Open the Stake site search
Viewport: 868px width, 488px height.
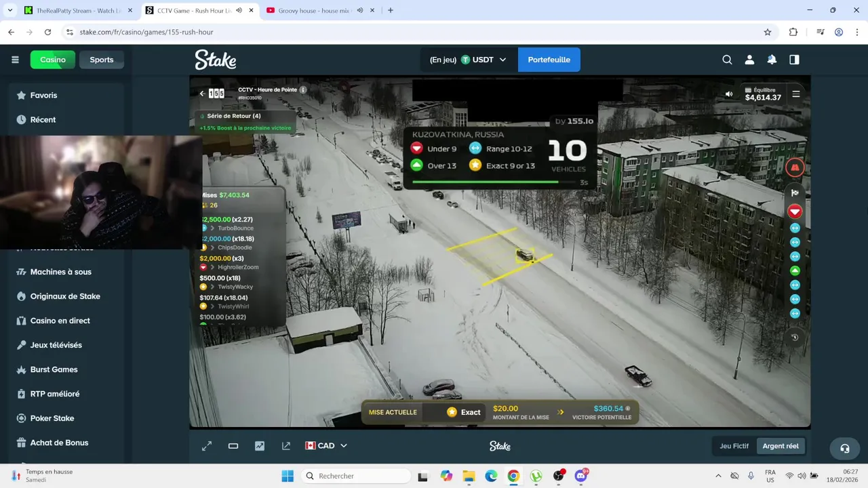click(727, 60)
